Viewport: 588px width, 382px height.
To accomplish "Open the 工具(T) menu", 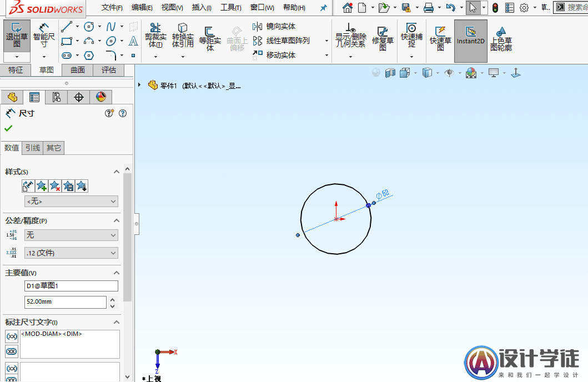I will point(230,7).
